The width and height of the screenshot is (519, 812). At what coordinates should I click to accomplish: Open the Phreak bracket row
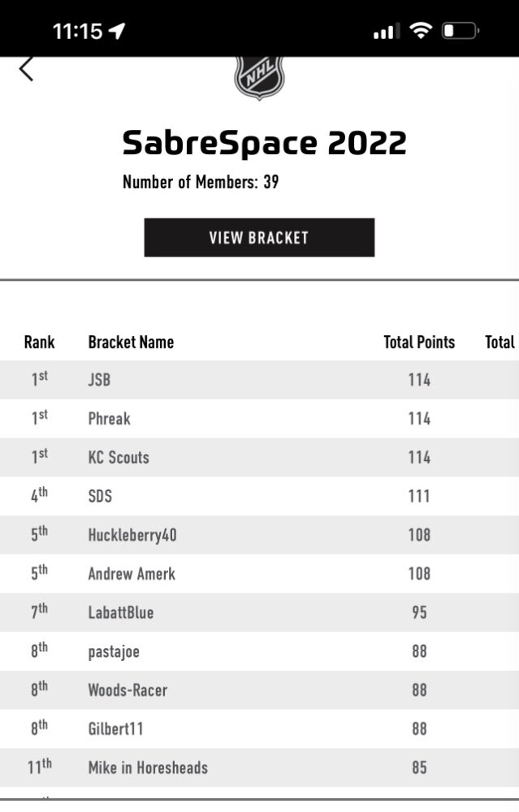pyautogui.click(x=260, y=418)
